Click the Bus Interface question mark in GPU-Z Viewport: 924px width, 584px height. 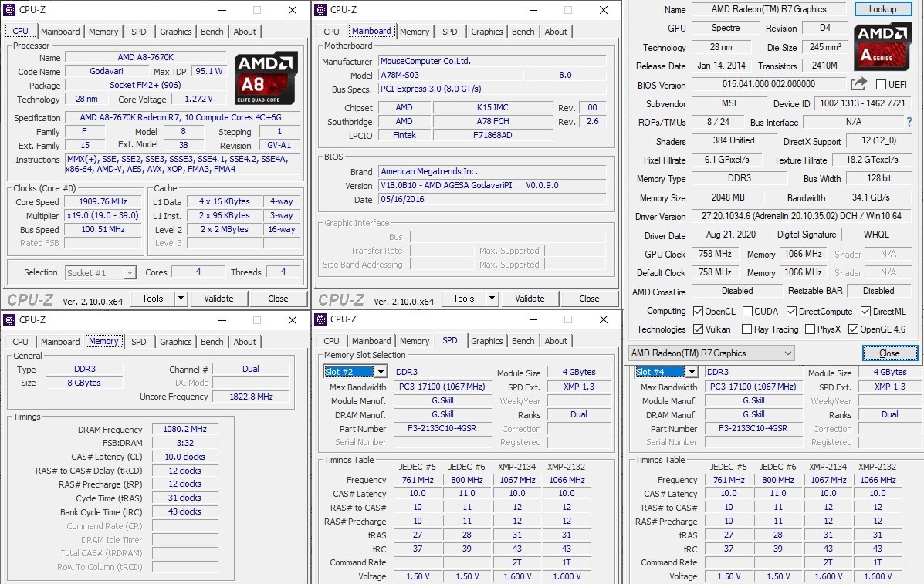[909, 122]
